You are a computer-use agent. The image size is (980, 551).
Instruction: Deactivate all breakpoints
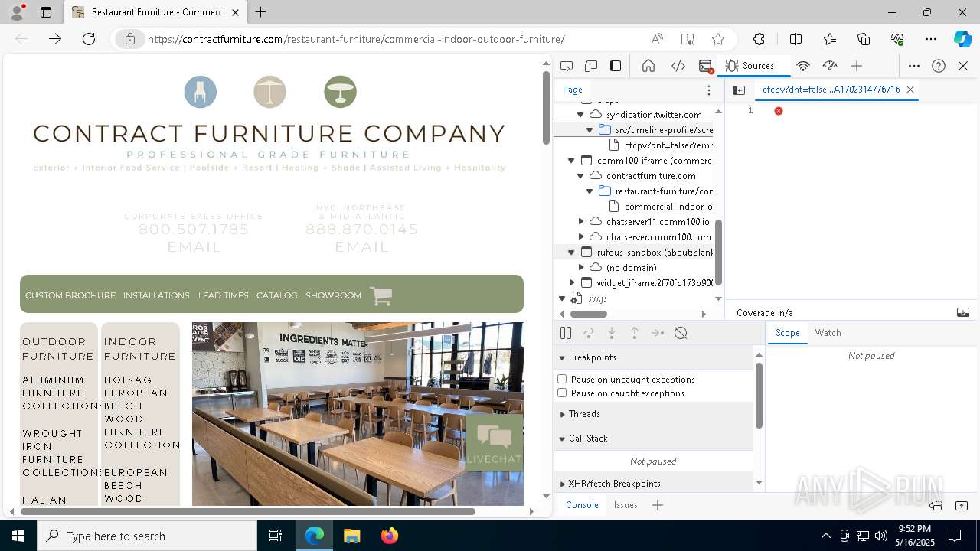(x=681, y=333)
